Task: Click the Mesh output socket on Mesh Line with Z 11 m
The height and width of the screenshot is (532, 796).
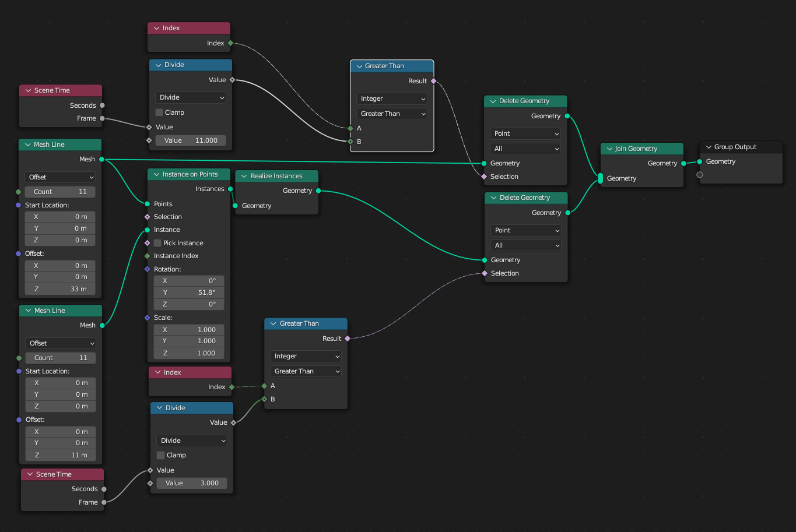Action: click(102, 325)
